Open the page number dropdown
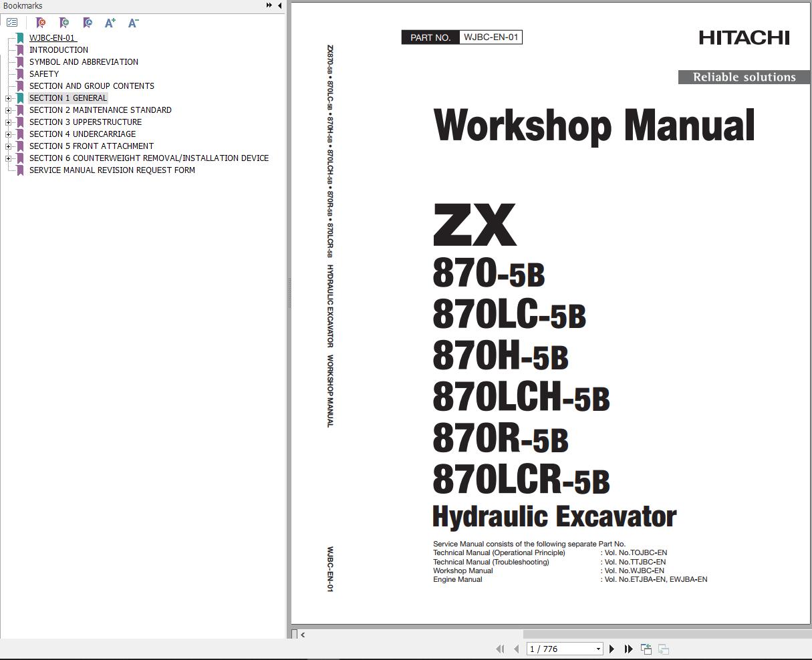Viewport: 812px width, 660px height. click(598, 649)
